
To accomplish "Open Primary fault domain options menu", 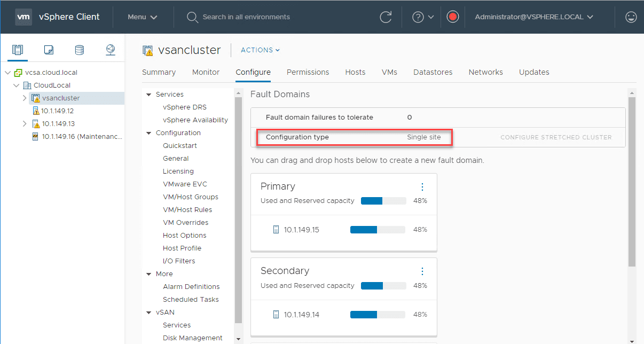I will click(422, 187).
